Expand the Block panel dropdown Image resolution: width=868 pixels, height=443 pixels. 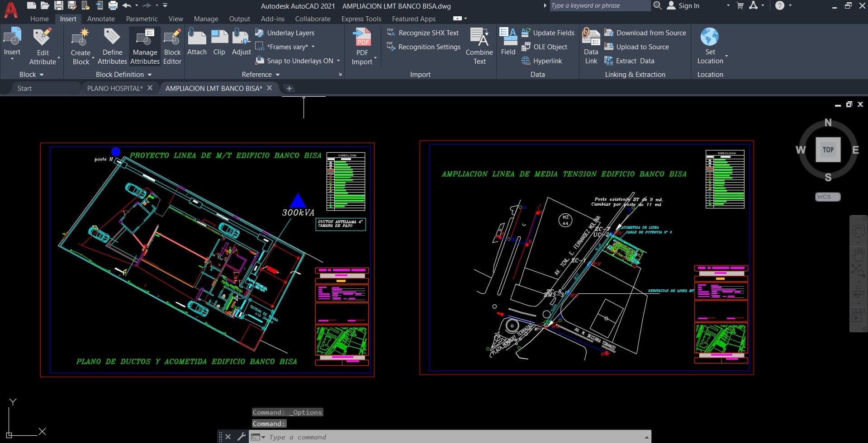point(32,75)
